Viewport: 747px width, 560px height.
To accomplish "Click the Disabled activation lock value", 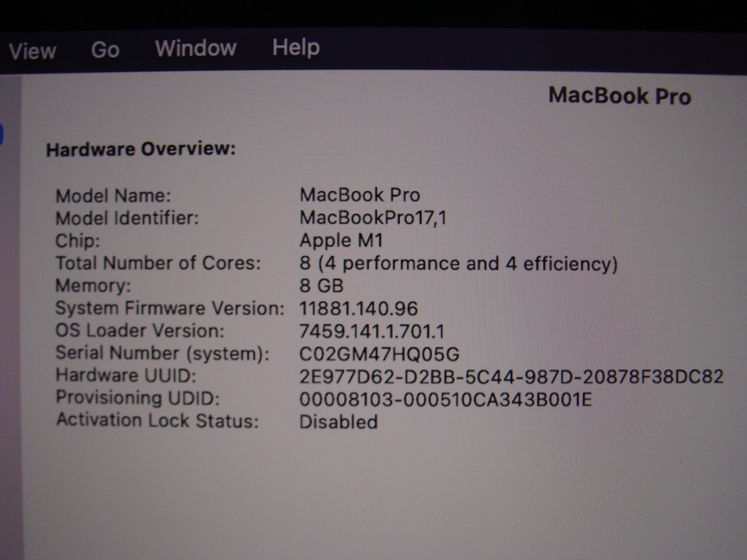I will pos(338,422).
